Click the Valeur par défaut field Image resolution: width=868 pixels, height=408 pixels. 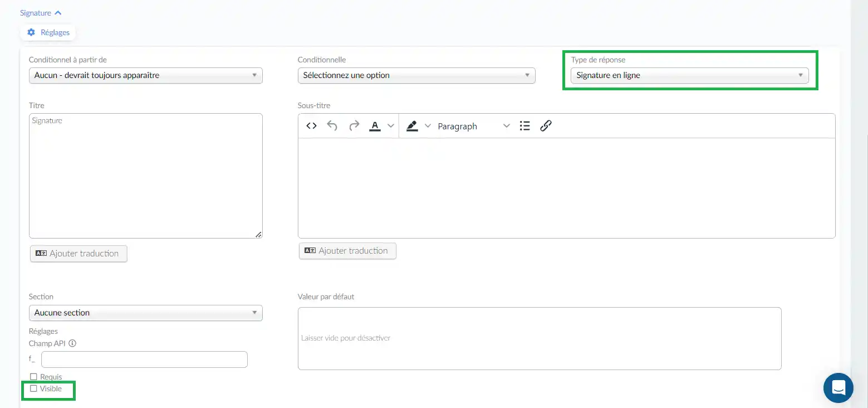pyautogui.click(x=540, y=338)
